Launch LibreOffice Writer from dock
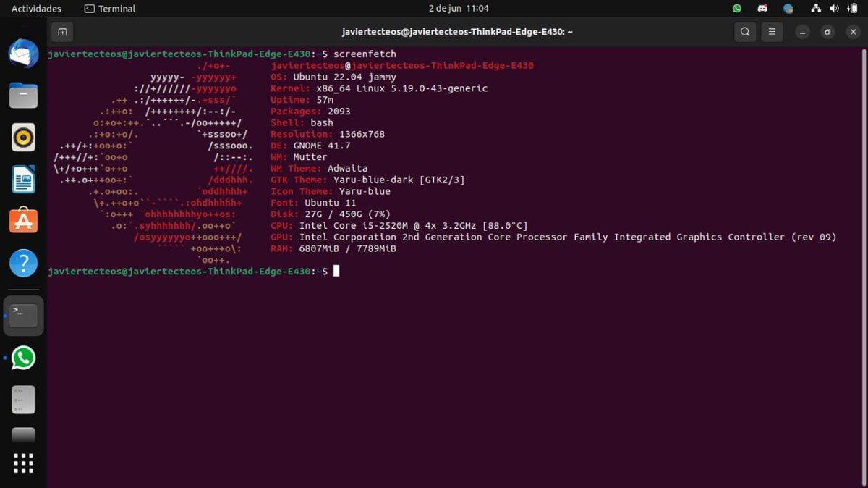 23,179
